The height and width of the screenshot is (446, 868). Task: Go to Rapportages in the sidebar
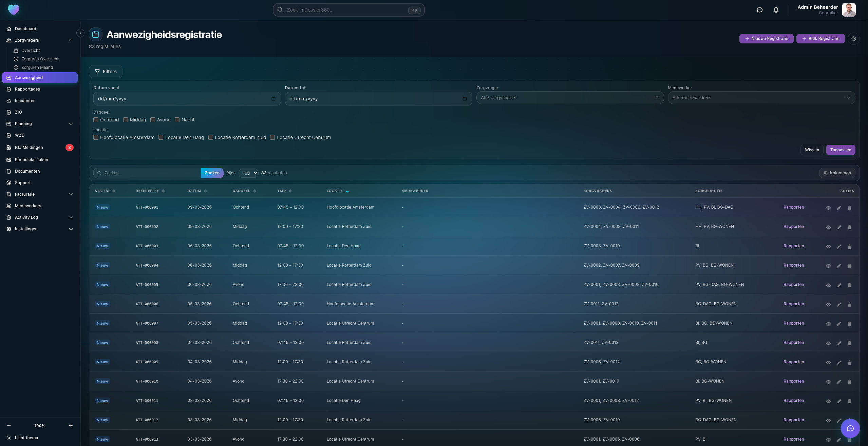(x=27, y=89)
